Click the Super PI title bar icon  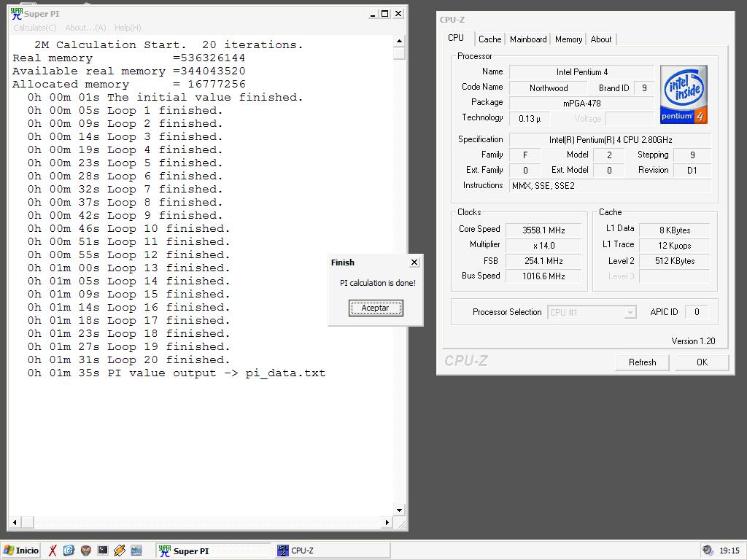click(16, 13)
